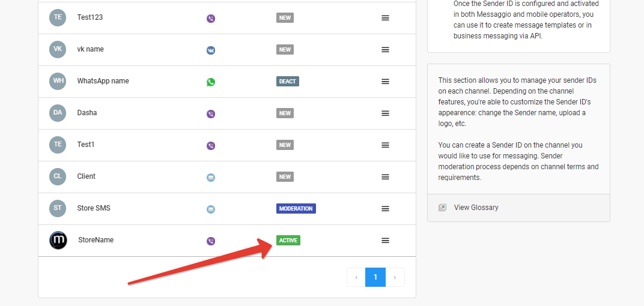Open the hamburger menu for Test123
The image size is (644, 306).
(x=385, y=18)
